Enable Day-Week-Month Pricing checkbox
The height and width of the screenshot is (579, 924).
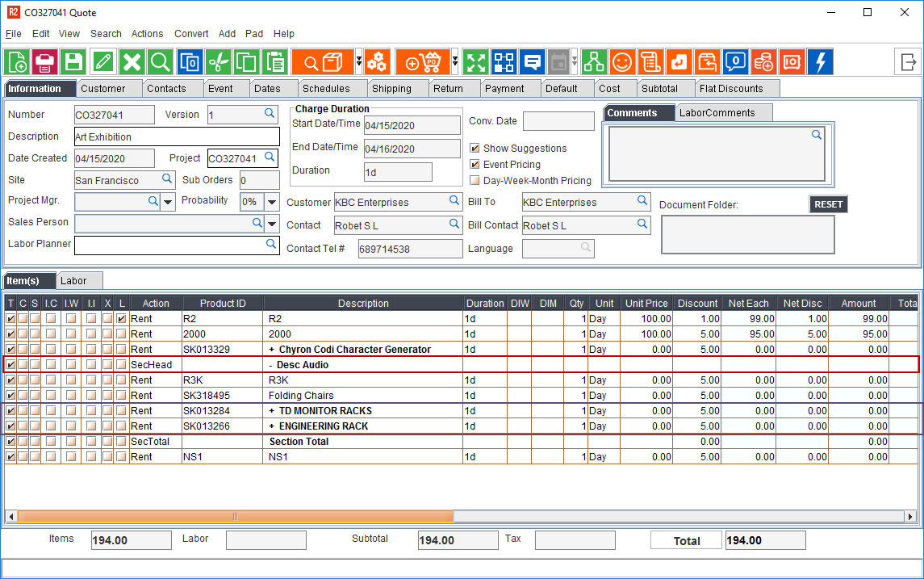(475, 181)
